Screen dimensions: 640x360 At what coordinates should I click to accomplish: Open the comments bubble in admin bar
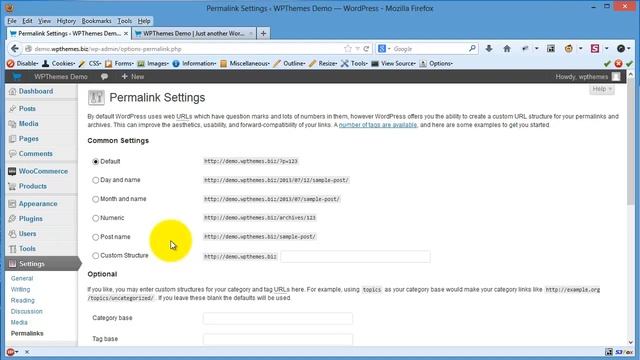(x=104, y=76)
